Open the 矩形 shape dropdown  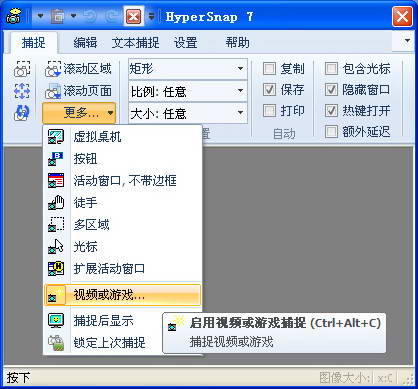click(x=188, y=69)
